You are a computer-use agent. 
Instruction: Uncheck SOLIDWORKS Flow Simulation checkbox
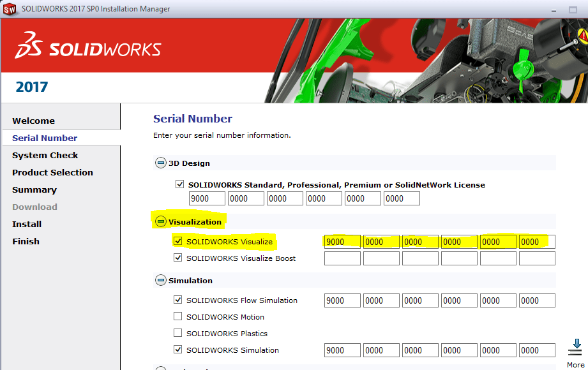click(178, 300)
